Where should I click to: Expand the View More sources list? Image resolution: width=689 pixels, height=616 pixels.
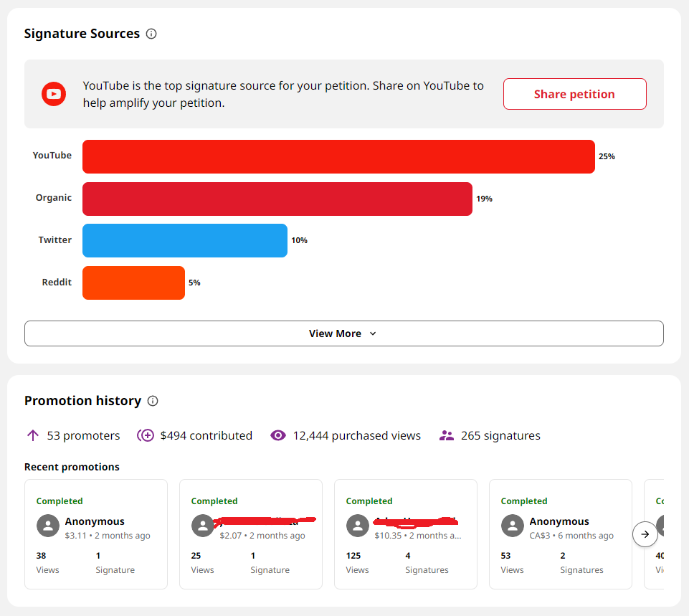coord(344,333)
